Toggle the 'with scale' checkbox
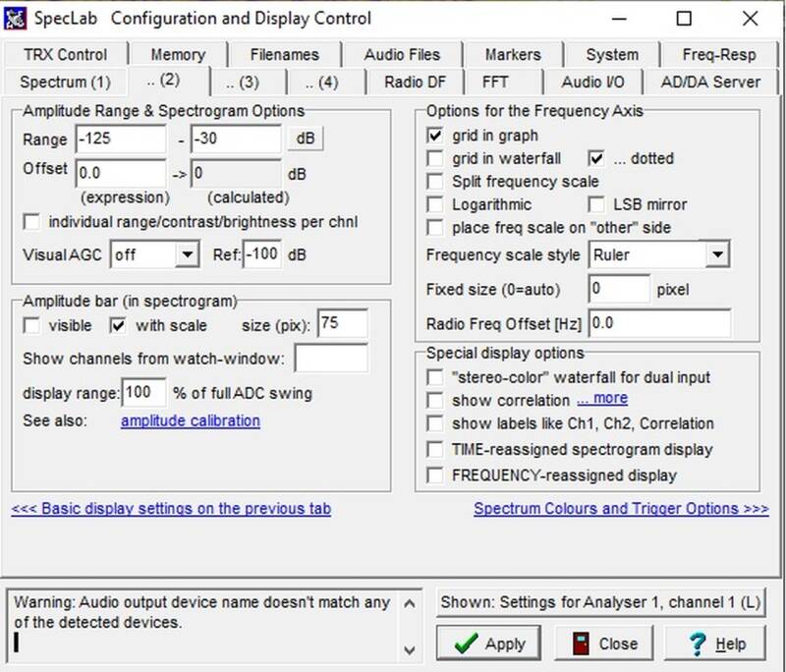Screen dimensions: 786x672 click(118, 325)
